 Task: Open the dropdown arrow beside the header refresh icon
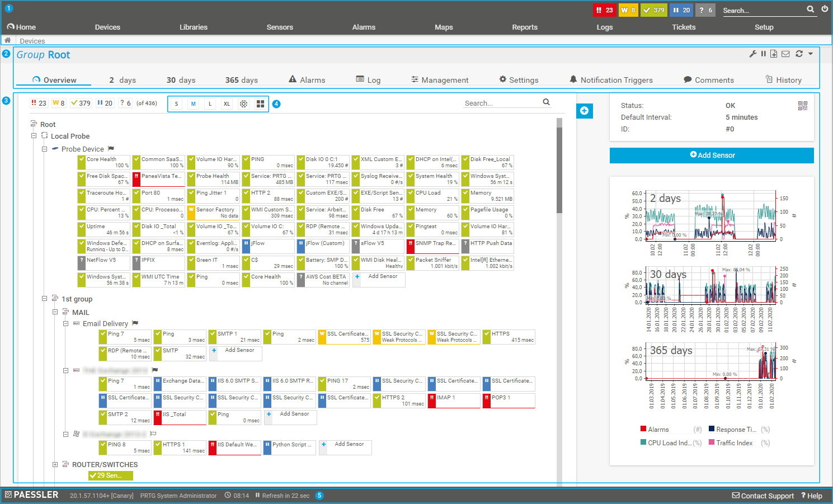[x=811, y=54]
